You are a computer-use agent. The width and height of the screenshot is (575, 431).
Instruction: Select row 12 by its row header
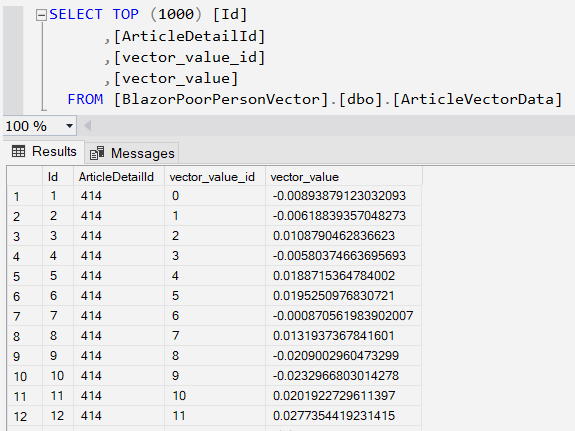click(x=25, y=416)
